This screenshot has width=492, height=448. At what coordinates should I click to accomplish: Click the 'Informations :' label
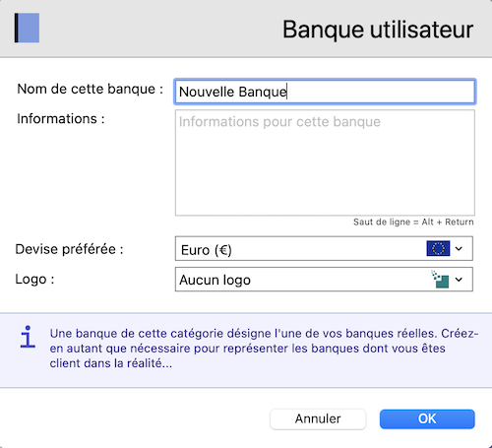tap(61, 119)
